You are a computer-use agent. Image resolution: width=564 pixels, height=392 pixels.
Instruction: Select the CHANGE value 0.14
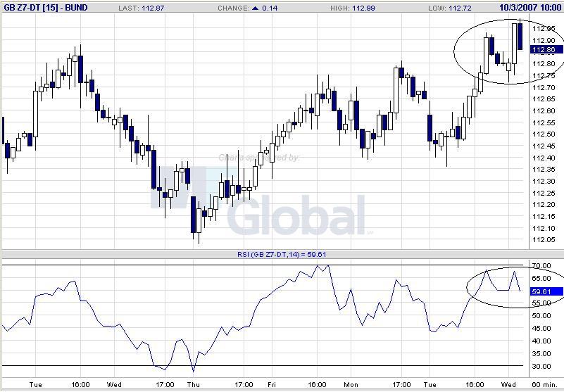(270, 8)
